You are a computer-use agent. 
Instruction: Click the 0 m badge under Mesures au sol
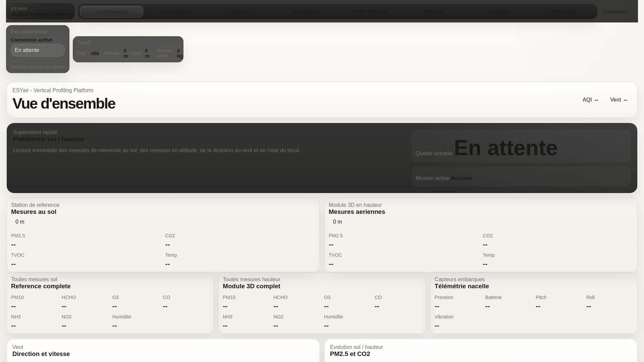20,222
